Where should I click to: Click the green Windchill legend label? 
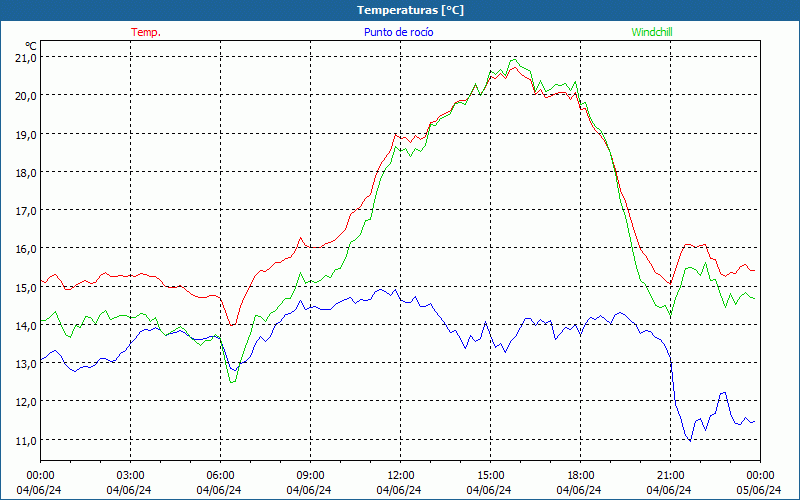point(652,32)
